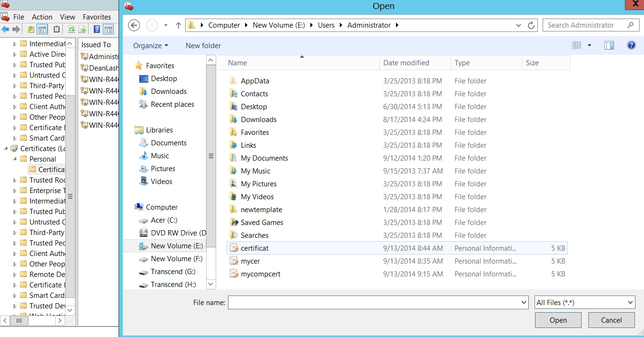Select Acer (C:) drive in navigation pane
Viewport: 644px width, 337px height.
tap(164, 220)
